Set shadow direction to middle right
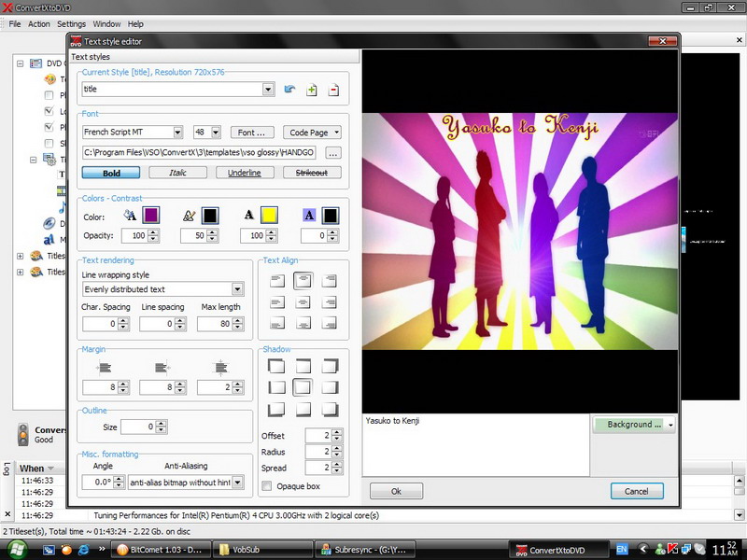 point(330,387)
